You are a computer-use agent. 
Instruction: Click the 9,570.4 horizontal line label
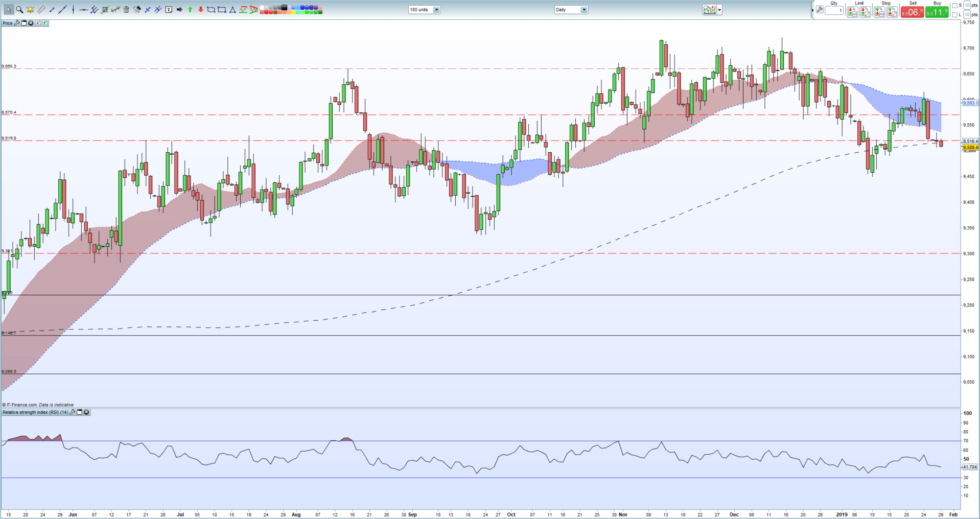tap(9, 112)
